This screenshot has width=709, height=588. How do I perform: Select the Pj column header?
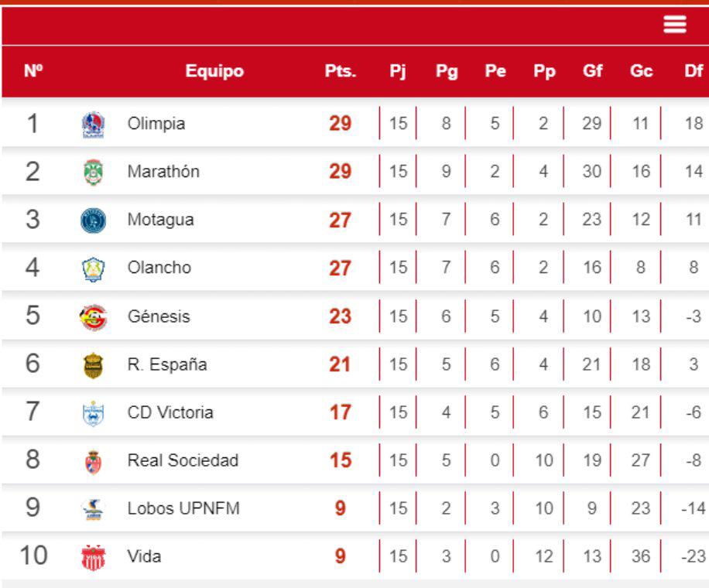point(396,71)
